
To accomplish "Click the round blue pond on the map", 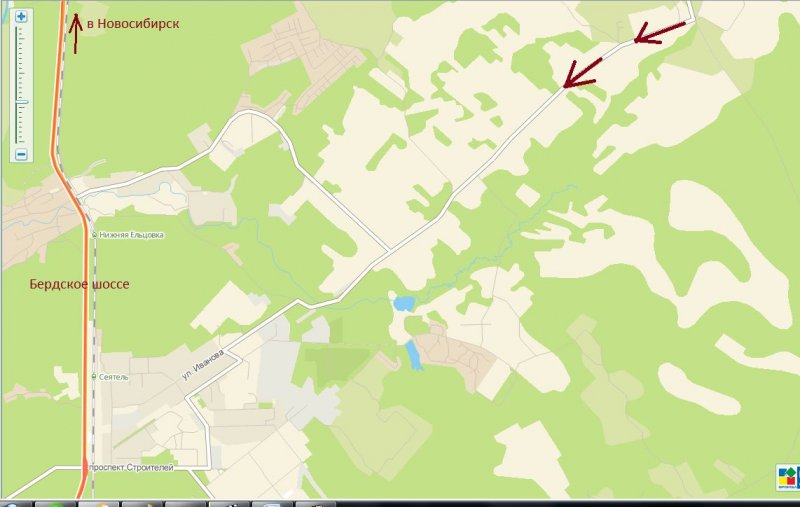I will coord(404,303).
